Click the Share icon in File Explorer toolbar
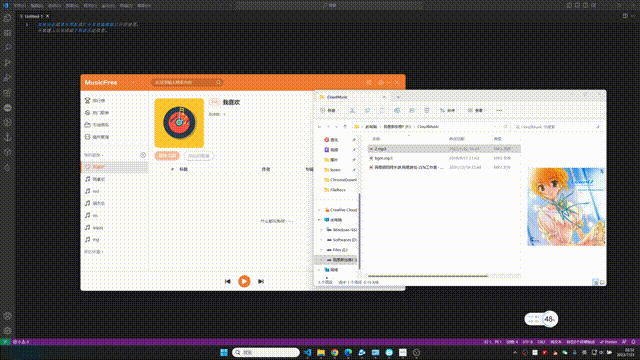Screen dimensions: 640x360 tap(412, 110)
